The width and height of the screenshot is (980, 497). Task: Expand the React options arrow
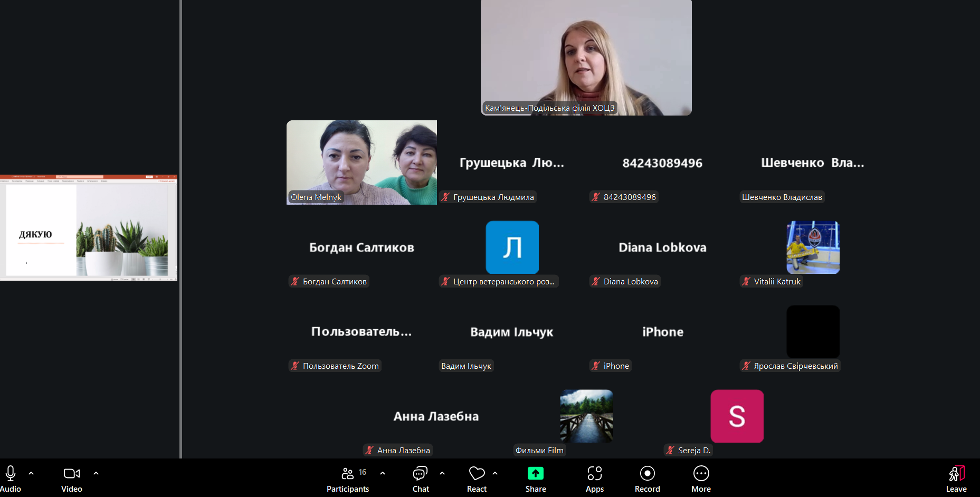[495, 473]
